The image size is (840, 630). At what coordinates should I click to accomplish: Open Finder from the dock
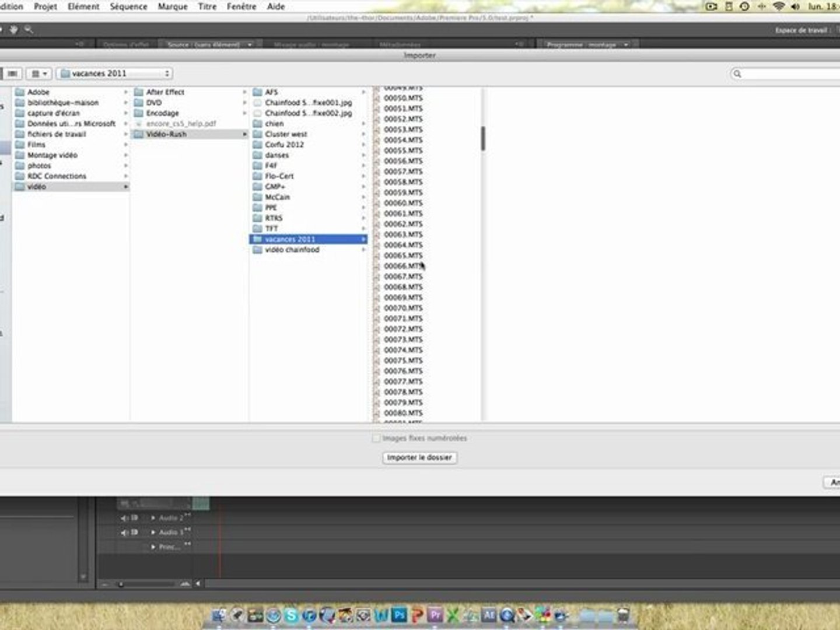(x=219, y=615)
